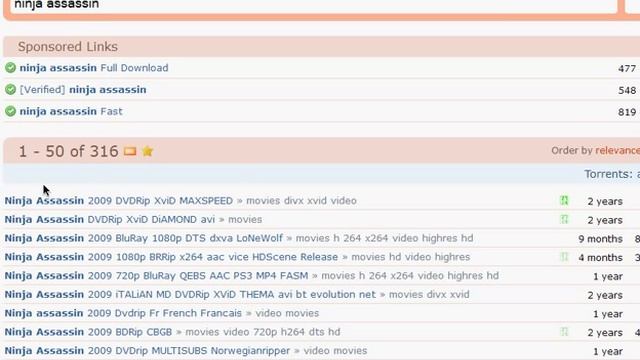Click green check icon beside [Verified] link

tap(11, 89)
